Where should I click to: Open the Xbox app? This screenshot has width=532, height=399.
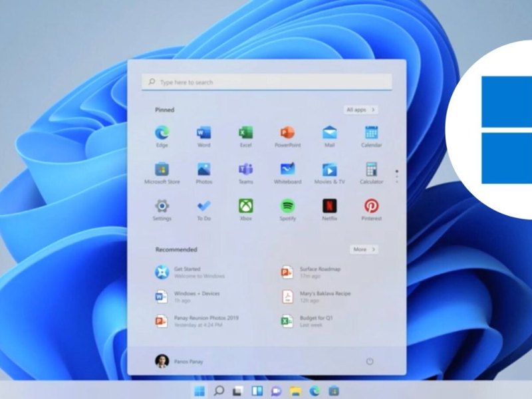coord(245,209)
